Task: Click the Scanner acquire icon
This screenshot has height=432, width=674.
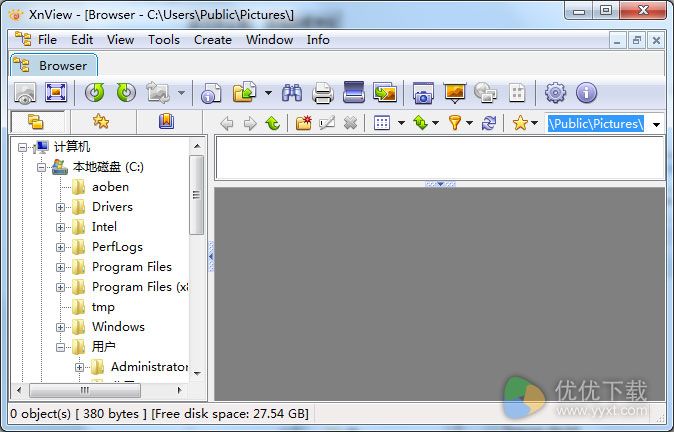Action: [354, 92]
